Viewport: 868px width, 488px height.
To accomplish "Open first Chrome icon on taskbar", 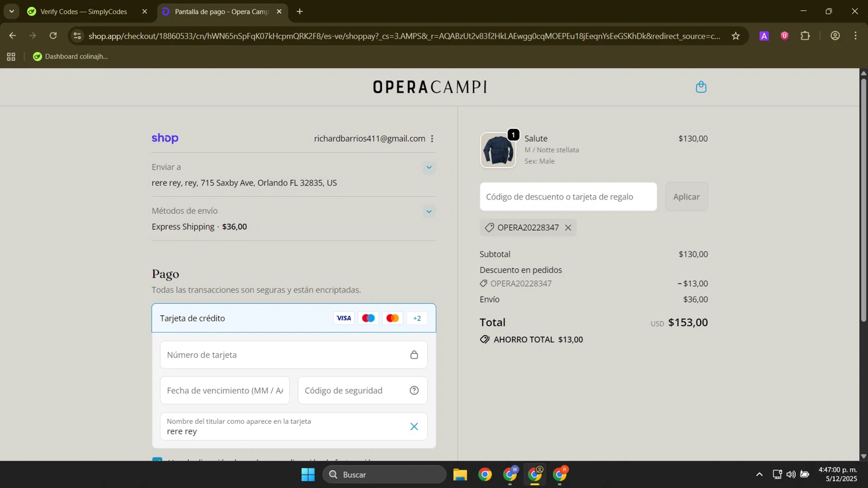I will [485, 475].
